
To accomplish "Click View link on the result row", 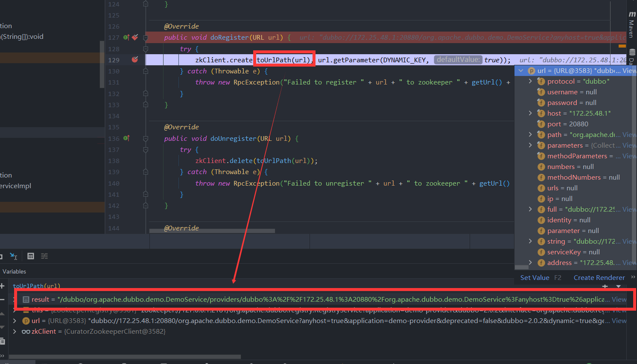I will coord(619,299).
